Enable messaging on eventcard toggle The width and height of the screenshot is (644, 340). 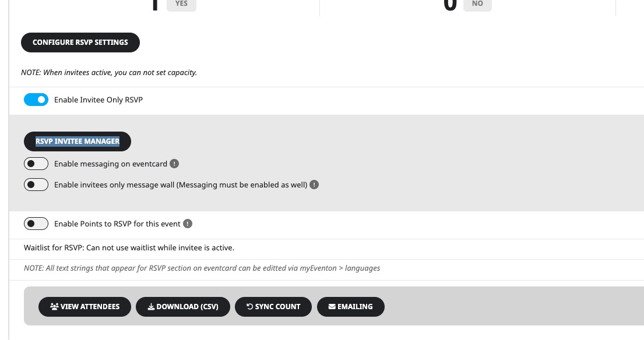[x=36, y=164]
